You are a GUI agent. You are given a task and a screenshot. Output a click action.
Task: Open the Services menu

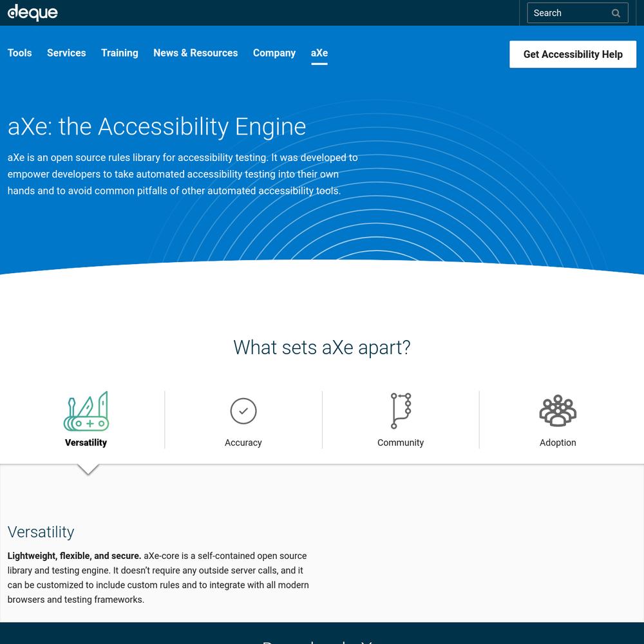(x=66, y=53)
